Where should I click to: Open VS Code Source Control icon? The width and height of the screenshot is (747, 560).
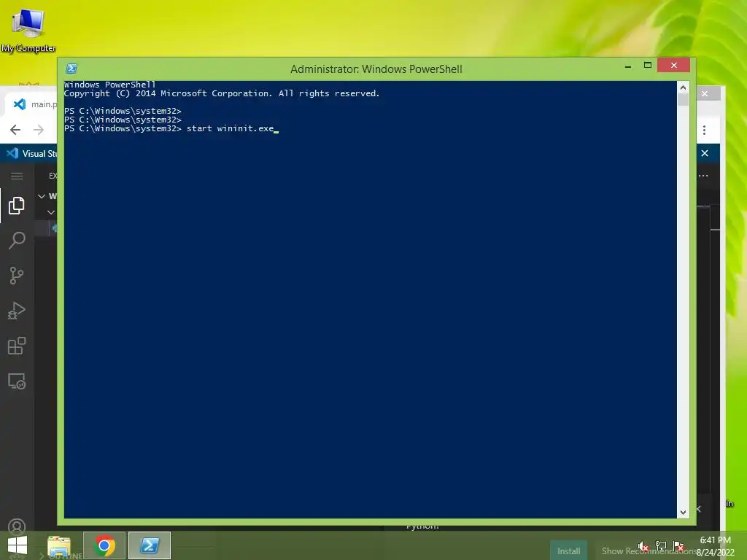pyautogui.click(x=17, y=275)
